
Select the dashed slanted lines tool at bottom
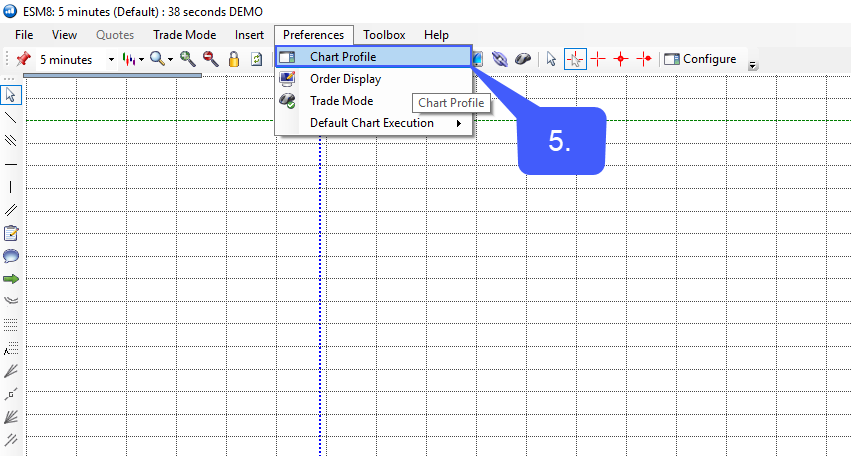[11, 439]
